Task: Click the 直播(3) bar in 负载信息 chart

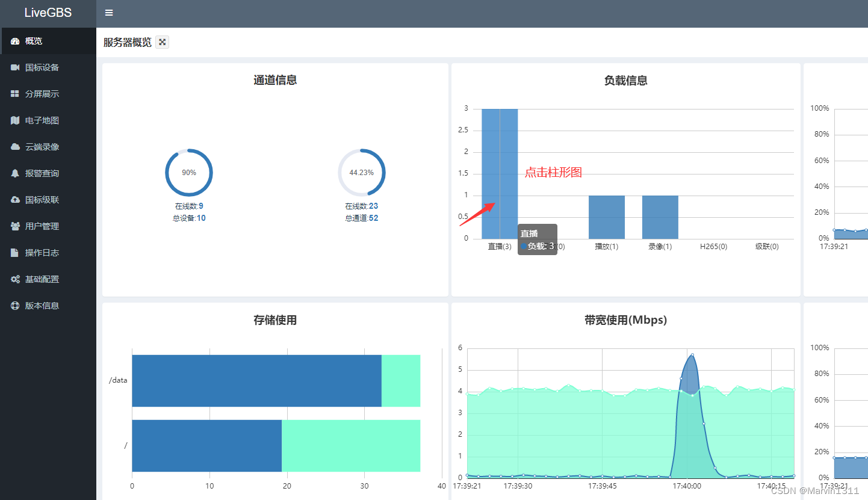Action: [500, 174]
